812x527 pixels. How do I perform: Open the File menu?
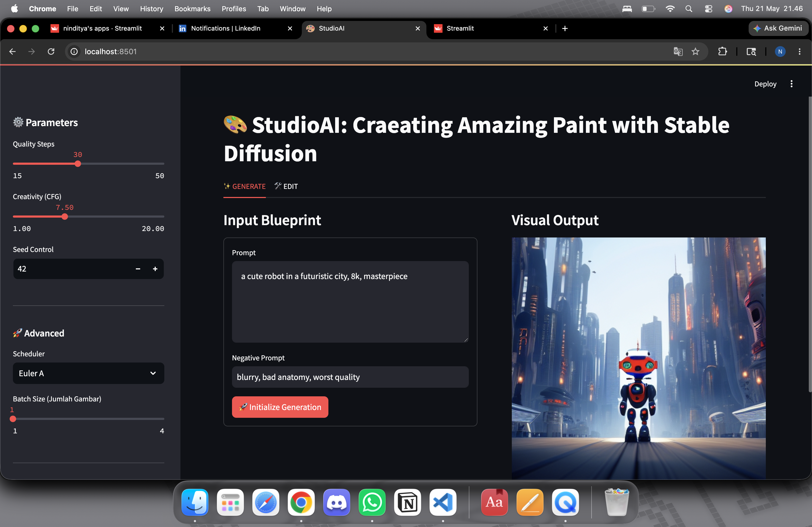click(x=73, y=9)
